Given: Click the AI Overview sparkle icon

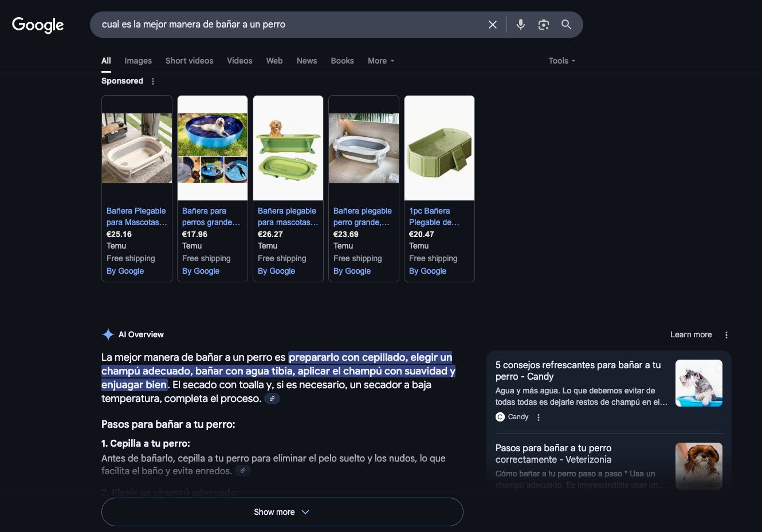Looking at the screenshot, I should pyautogui.click(x=108, y=334).
